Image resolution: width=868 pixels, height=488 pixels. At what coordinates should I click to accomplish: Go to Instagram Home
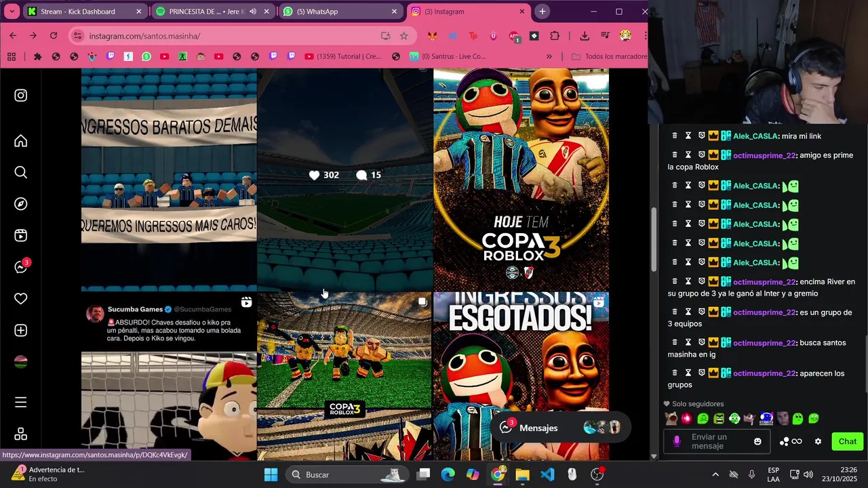click(x=21, y=141)
